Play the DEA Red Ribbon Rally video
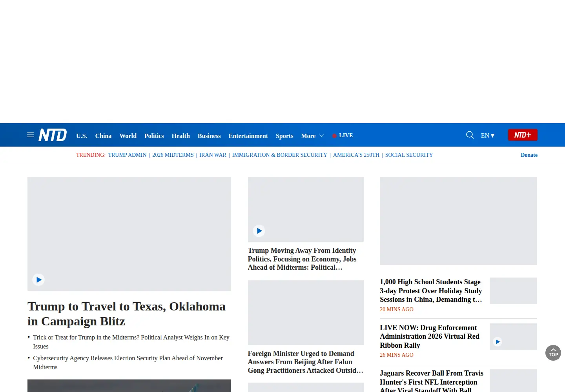This screenshot has height=392, width=565. pos(498,342)
